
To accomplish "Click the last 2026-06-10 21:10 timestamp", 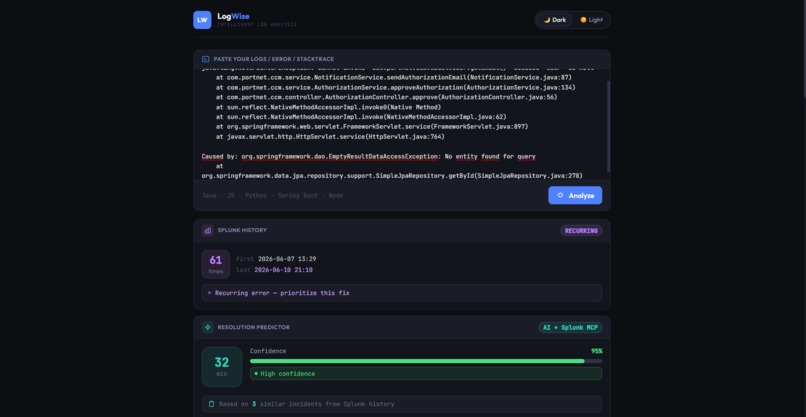I will tap(274, 270).
